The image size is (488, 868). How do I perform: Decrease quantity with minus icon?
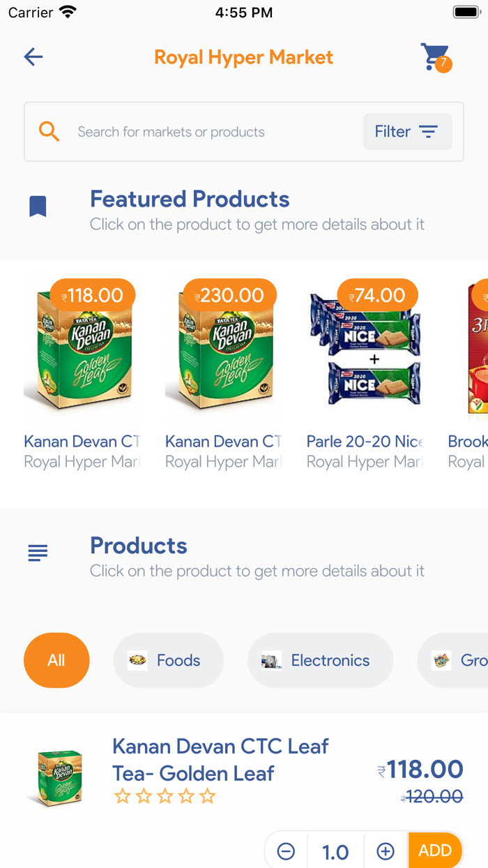point(286,851)
